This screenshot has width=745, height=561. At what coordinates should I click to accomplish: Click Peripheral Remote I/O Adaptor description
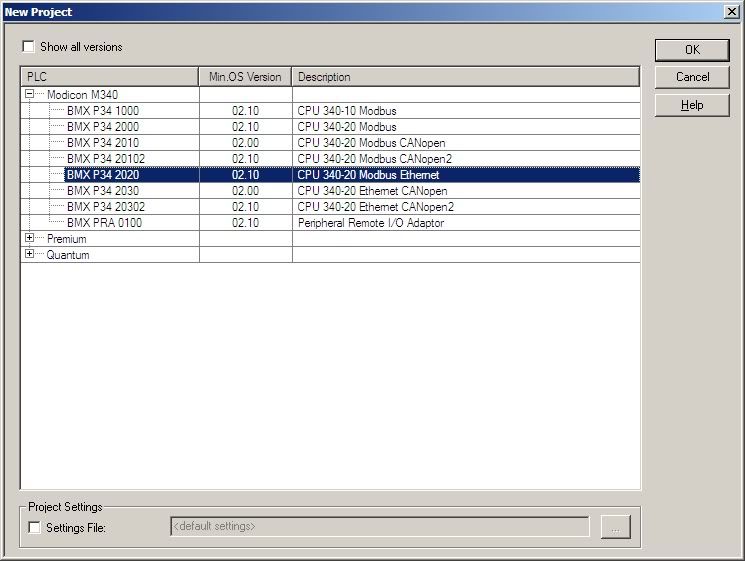coord(371,223)
